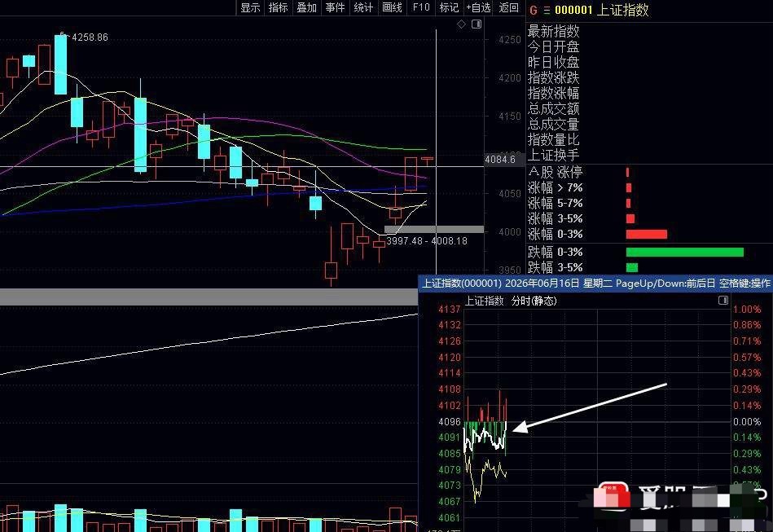The image size is (773, 532).
Task: Select the 画线 drawing tool
Action: pyautogui.click(x=392, y=7)
